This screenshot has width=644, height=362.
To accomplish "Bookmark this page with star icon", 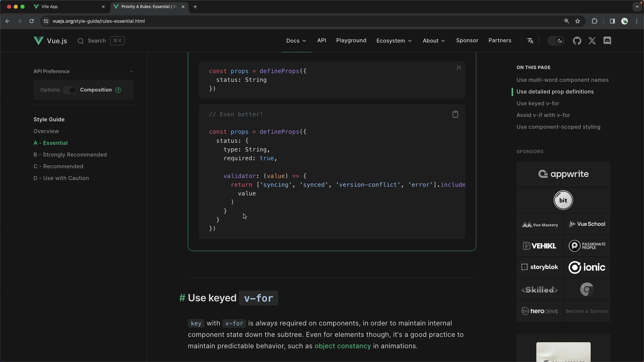I will 578,21.
